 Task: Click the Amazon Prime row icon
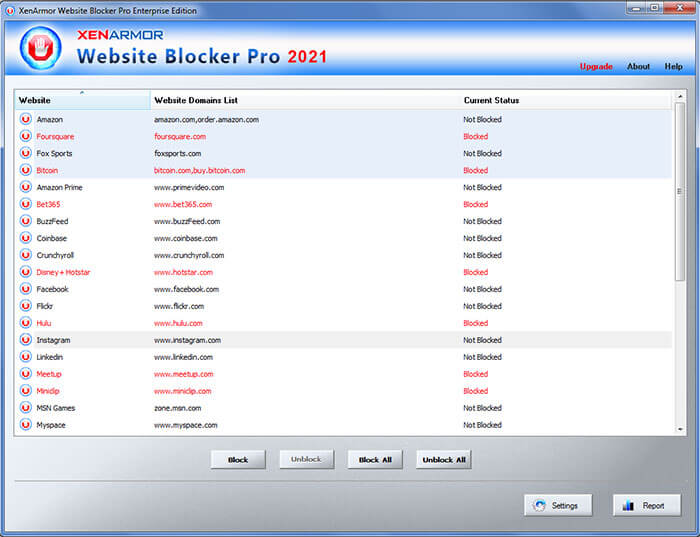pyautogui.click(x=25, y=187)
